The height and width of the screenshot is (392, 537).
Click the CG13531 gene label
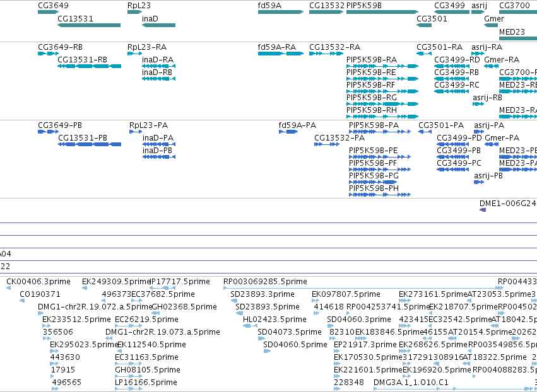point(75,18)
